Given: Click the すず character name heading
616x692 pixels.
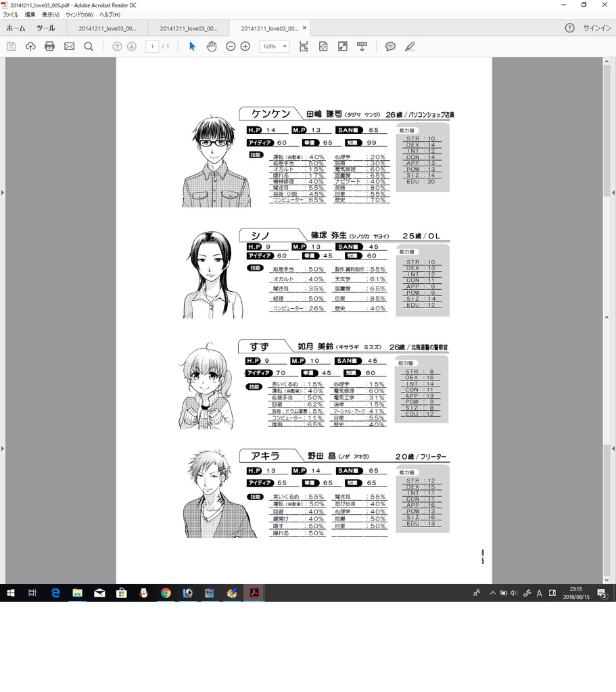Looking at the screenshot, I should [x=259, y=347].
